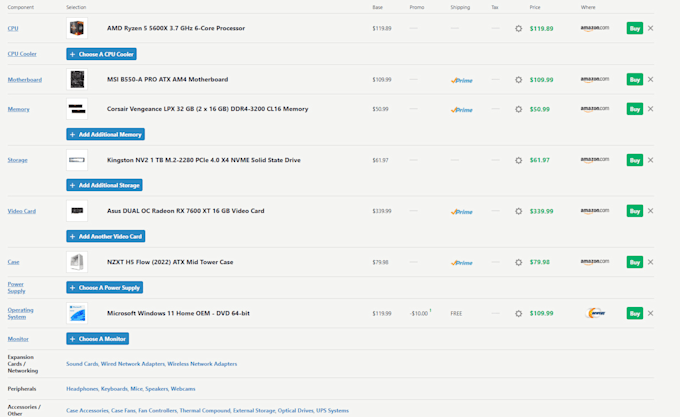Open the Wired Network Adapters link
The image size is (680, 417).
(x=133, y=364)
